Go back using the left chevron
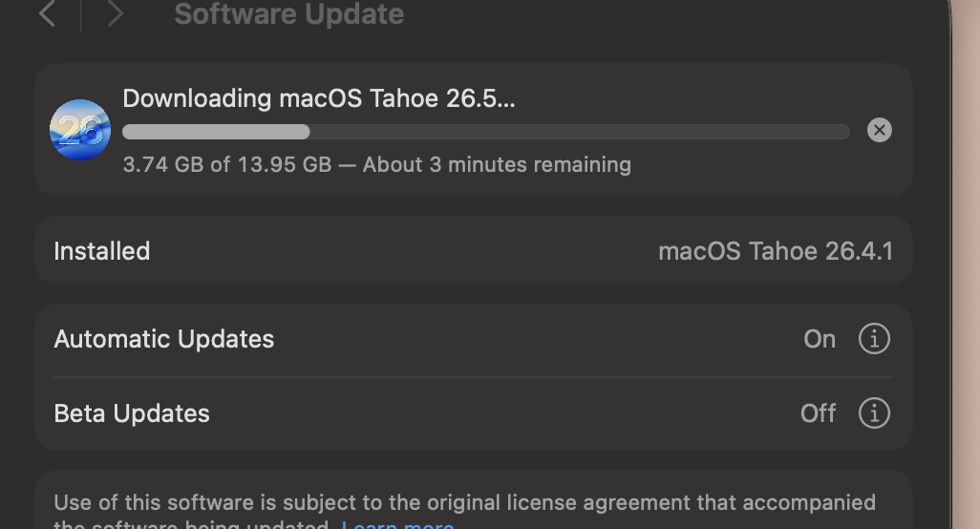This screenshot has height=529, width=980. tap(48, 13)
